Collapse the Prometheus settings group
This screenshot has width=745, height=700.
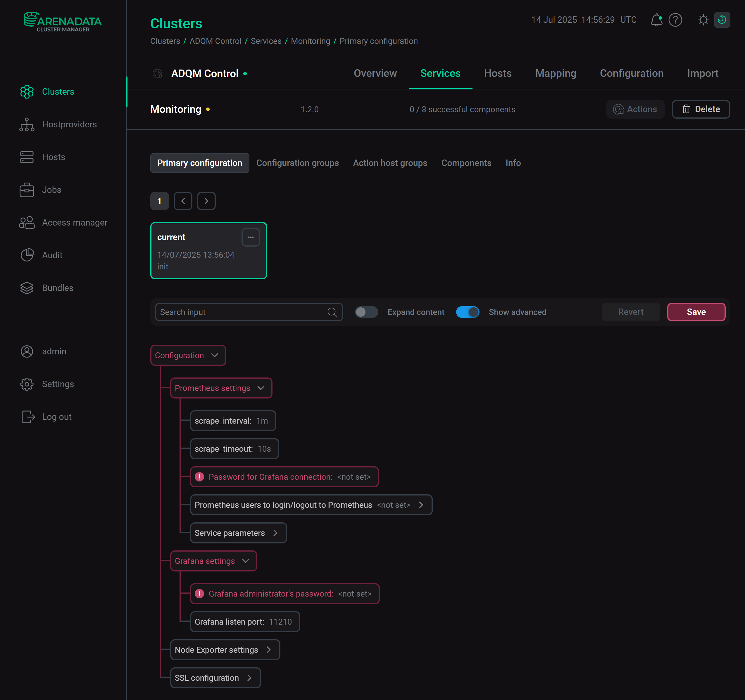click(261, 388)
